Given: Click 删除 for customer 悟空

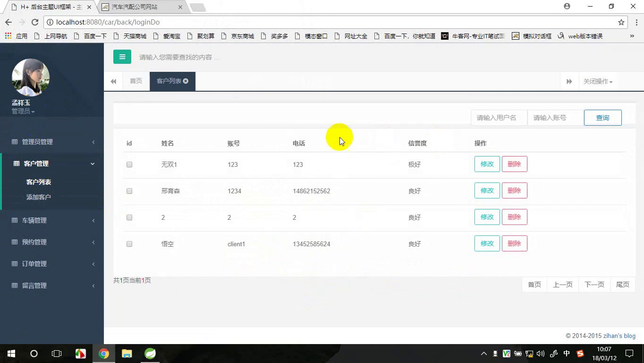Looking at the screenshot, I should (x=514, y=243).
